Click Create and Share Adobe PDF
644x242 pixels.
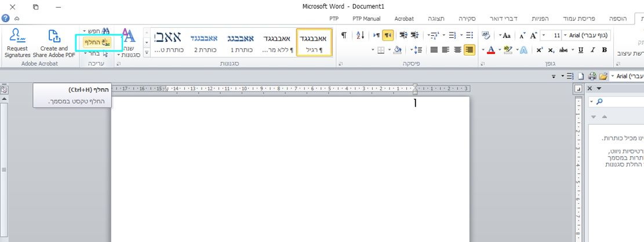(54, 43)
